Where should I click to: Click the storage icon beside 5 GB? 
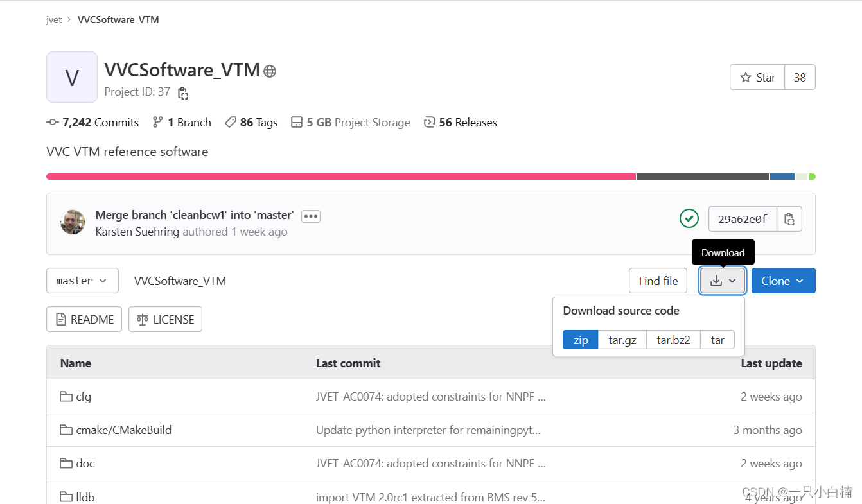click(x=297, y=123)
